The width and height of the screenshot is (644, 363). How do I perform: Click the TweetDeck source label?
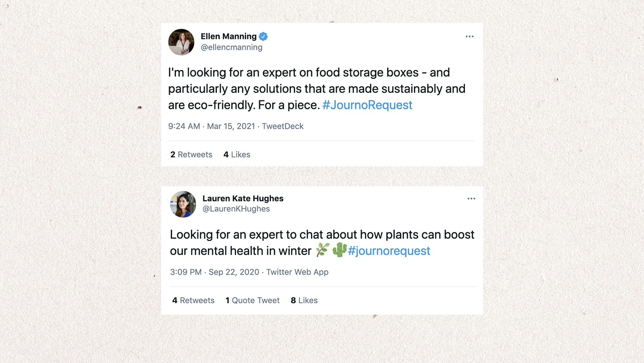click(x=283, y=126)
